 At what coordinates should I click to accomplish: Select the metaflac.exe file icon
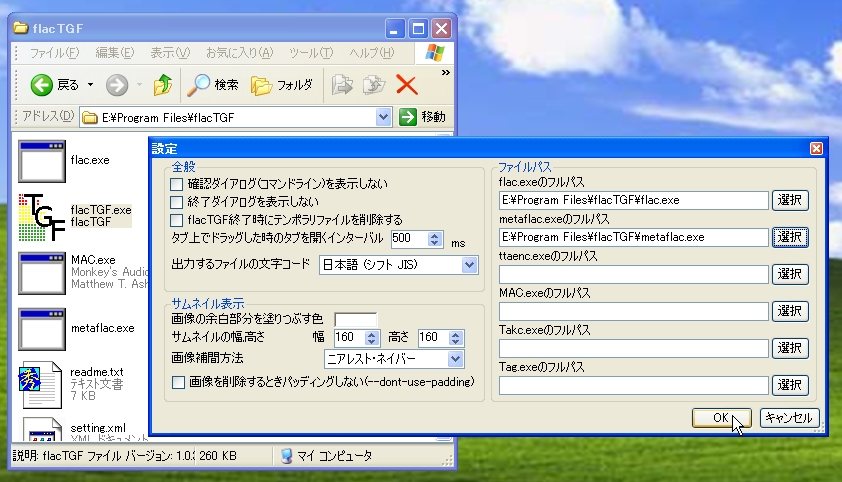(42, 329)
